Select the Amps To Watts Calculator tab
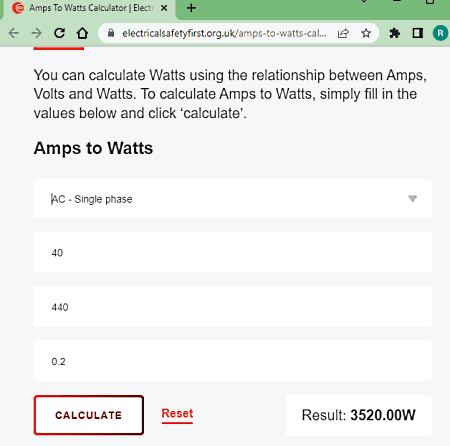Screen dimensions: 450x446 click(x=89, y=8)
